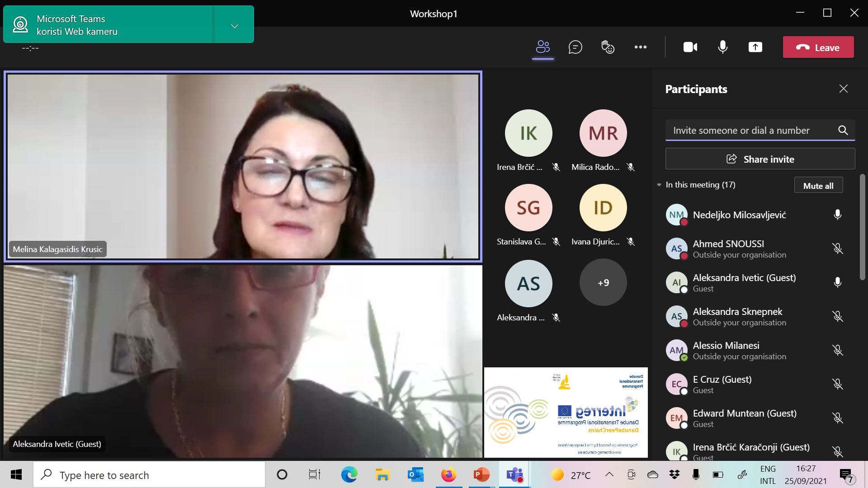Open Microsoft Teams from the taskbar
The height and width of the screenshot is (488, 868).
pos(514,475)
